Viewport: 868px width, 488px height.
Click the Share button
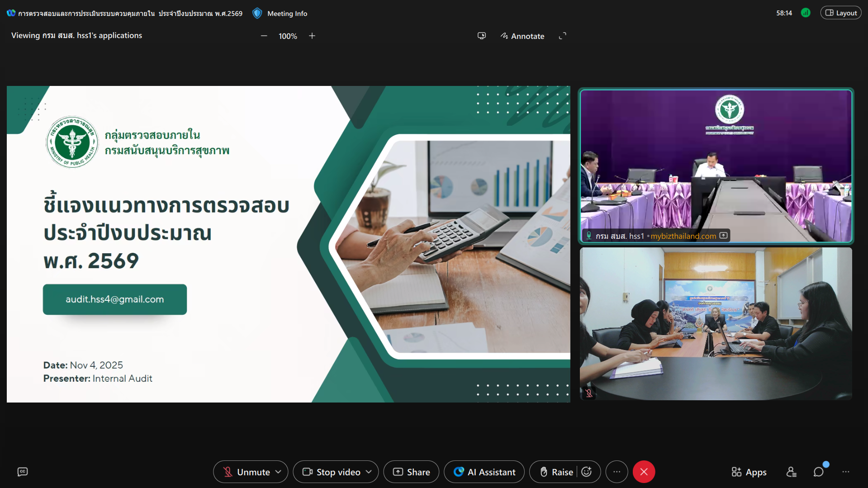pyautogui.click(x=411, y=472)
